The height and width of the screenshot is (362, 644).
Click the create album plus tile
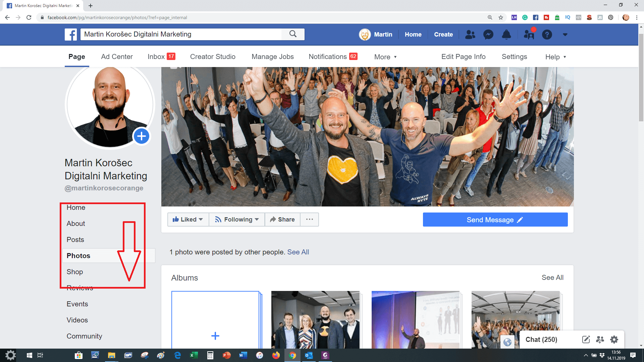coord(215,336)
